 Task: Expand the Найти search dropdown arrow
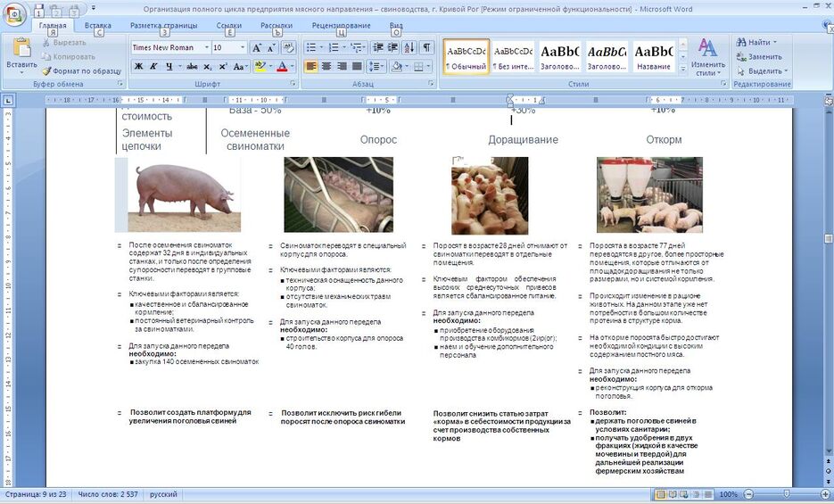click(775, 42)
